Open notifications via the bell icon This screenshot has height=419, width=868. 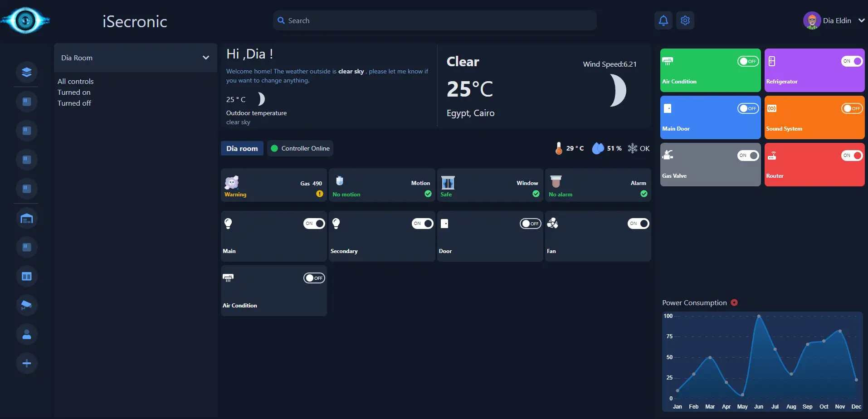(663, 20)
